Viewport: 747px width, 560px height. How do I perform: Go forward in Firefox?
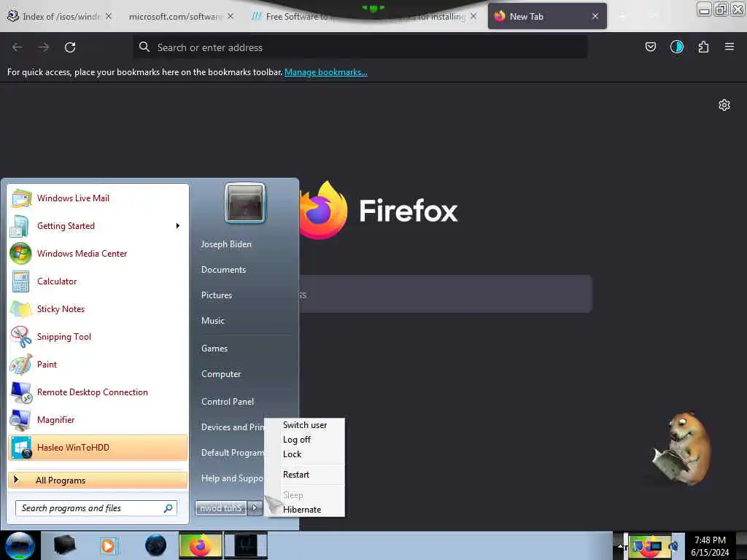(44, 47)
